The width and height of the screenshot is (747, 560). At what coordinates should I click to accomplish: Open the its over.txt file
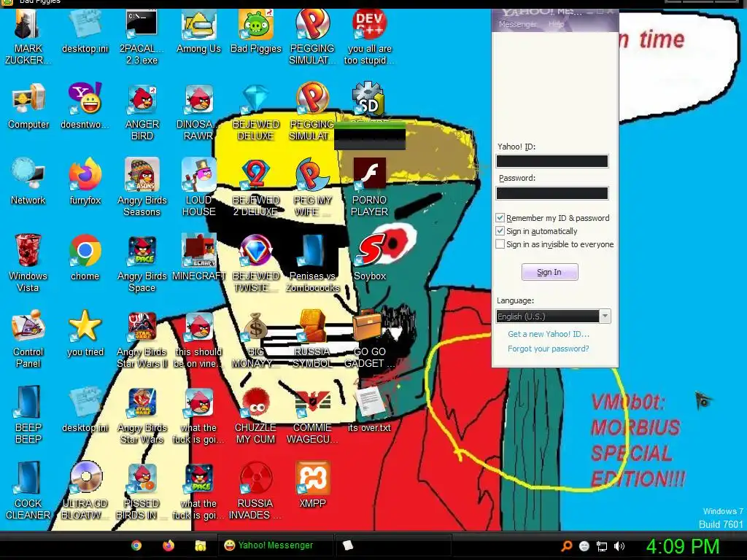click(370, 409)
